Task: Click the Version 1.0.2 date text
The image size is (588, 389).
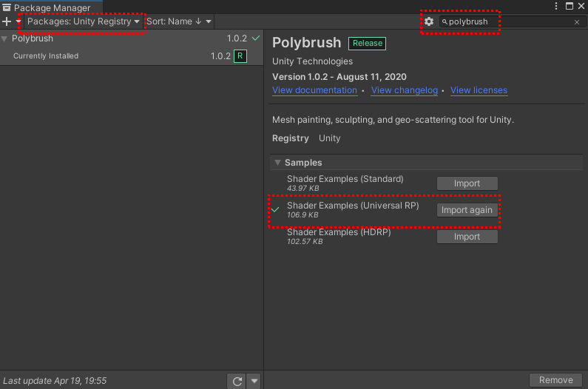Action: (339, 77)
